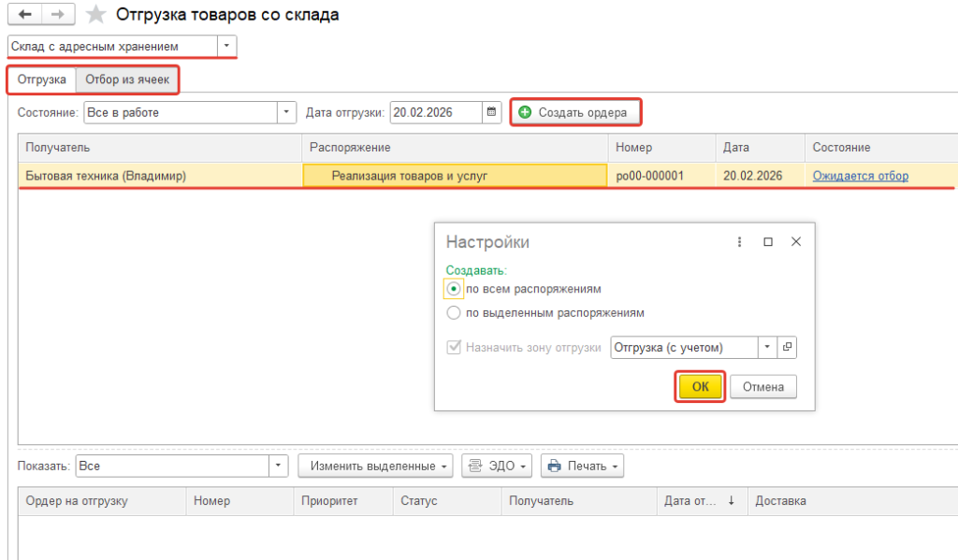This screenshot has width=958, height=560.
Task: Open the 'Изменить выделенные' dropdown menu
Action: point(375,466)
